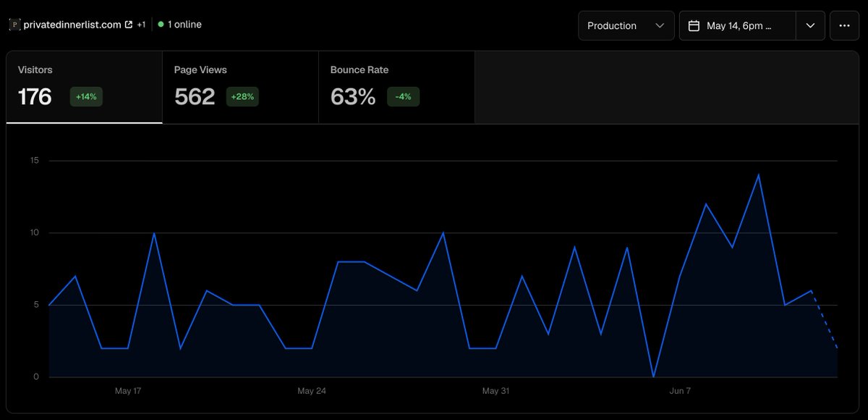Click the 63% bounce rate value
The image size is (868, 420).
[x=353, y=96]
